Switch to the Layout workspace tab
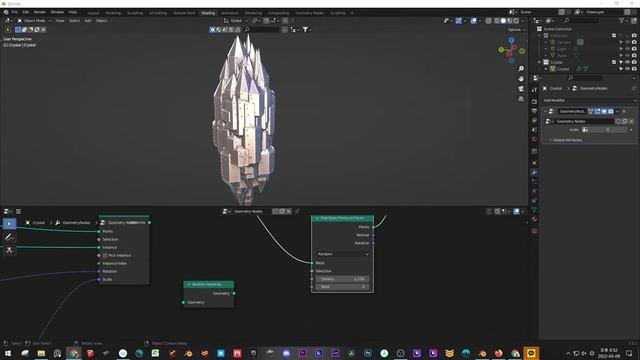The width and height of the screenshot is (640, 360). point(93,13)
